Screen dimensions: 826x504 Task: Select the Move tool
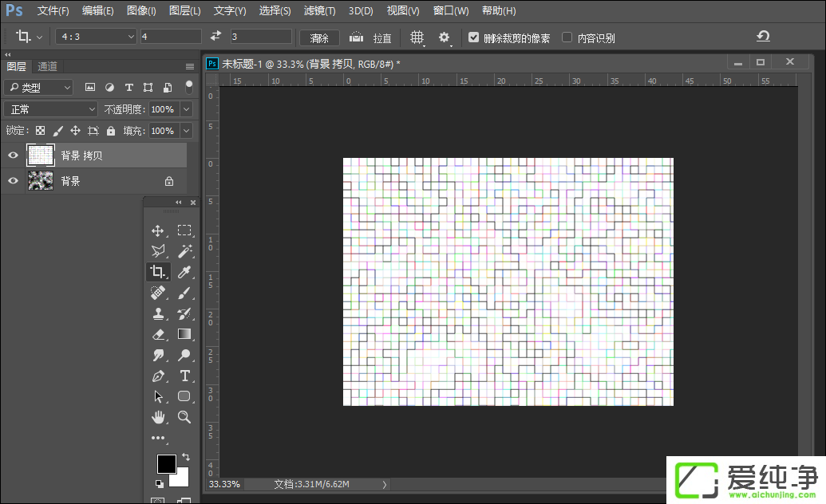(158, 230)
